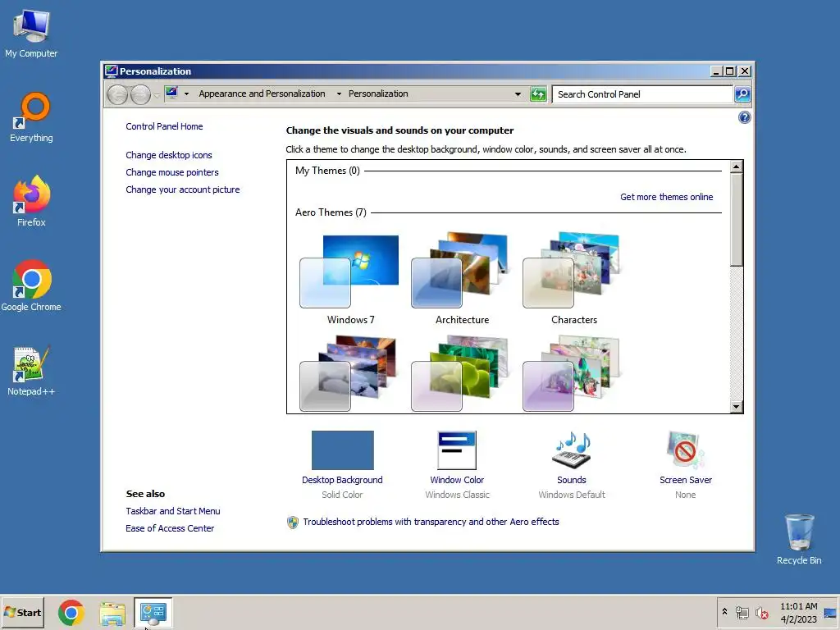Click the Control Panel address bar icon
This screenshot has width=840, height=630.
point(171,94)
